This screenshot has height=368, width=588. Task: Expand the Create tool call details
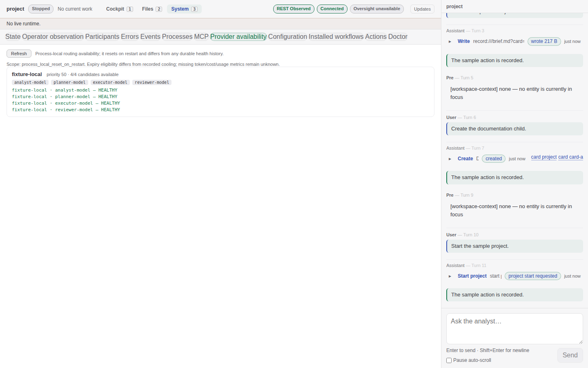pos(450,159)
